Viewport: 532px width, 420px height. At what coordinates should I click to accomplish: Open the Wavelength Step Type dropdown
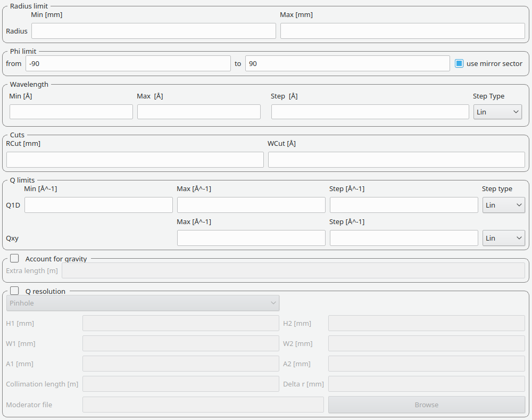pos(497,112)
